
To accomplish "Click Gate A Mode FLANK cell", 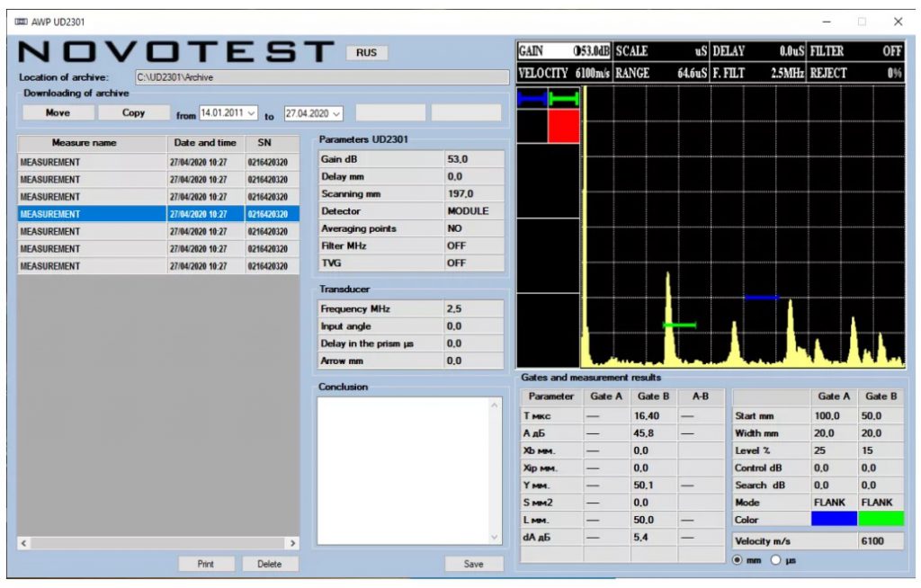I will point(834,503).
